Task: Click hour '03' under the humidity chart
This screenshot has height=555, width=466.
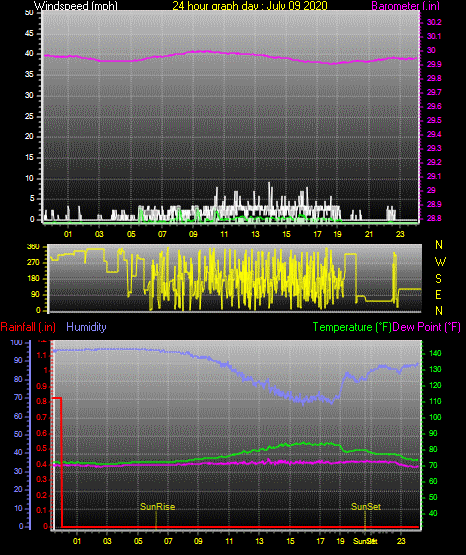Action: tap(107, 541)
